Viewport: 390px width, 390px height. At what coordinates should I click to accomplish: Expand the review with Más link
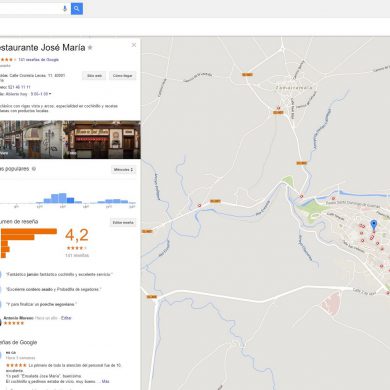[105, 381]
